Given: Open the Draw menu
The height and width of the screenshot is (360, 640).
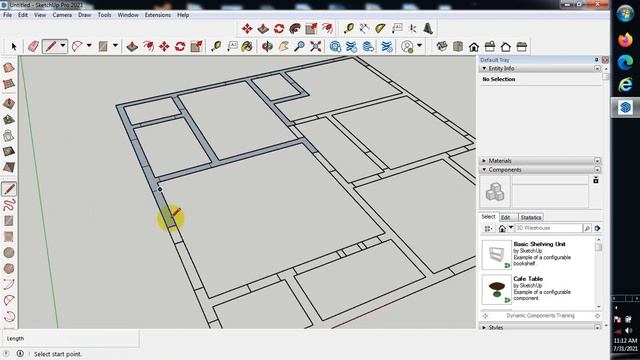Looking at the screenshot, I should point(84,15).
